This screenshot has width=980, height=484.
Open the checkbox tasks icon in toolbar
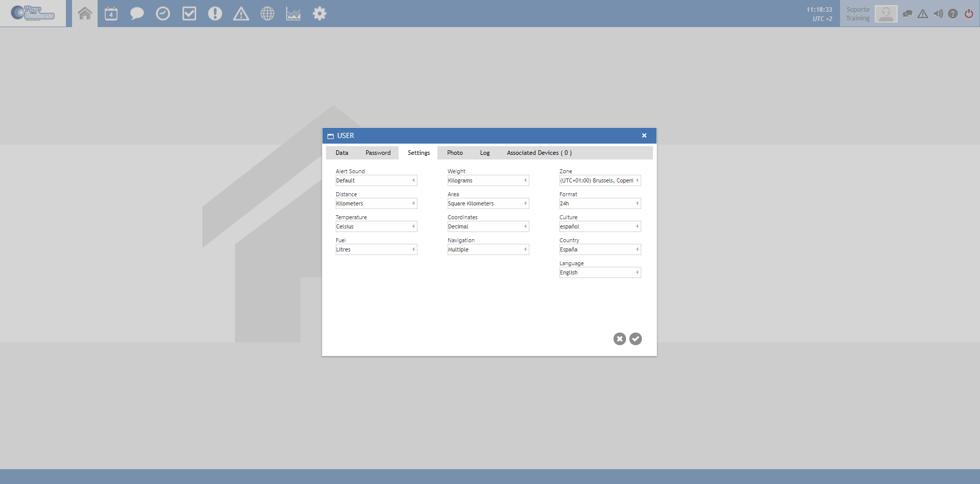tap(189, 14)
